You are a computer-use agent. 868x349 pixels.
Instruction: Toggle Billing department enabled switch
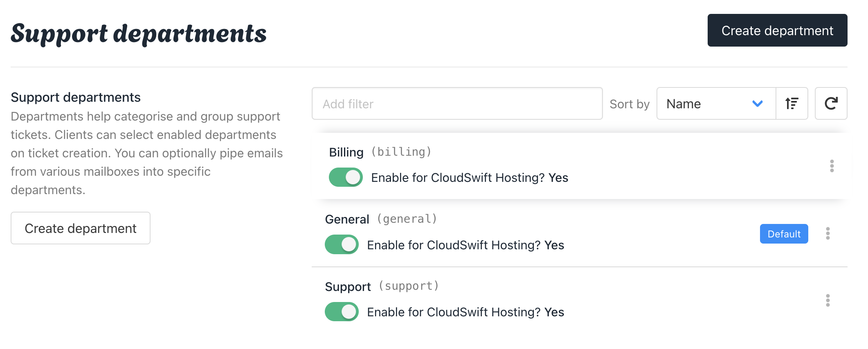[x=346, y=177]
